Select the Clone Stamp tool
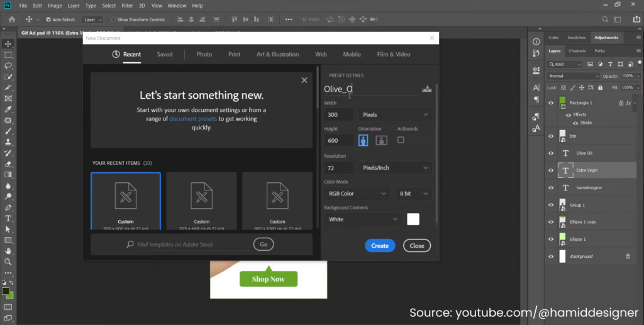Image resolution: width=644 pixels, height=325 pixels. click(8, 142)
